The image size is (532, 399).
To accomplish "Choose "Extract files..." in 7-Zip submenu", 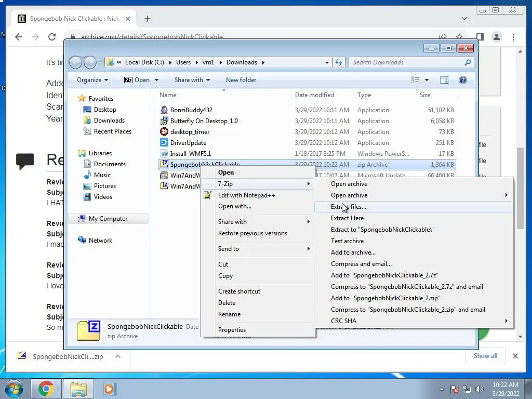I will point(413,207).
